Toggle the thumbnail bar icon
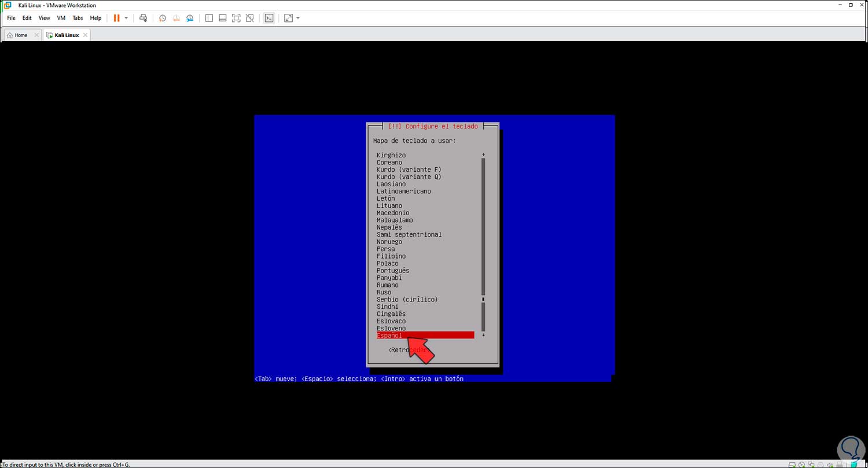Viewport: 868px width, 468px height. (x=223, y=18)
